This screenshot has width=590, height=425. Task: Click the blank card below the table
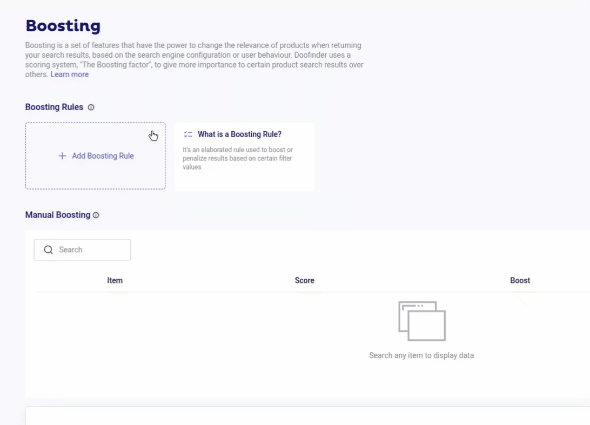tap(308, 416)
